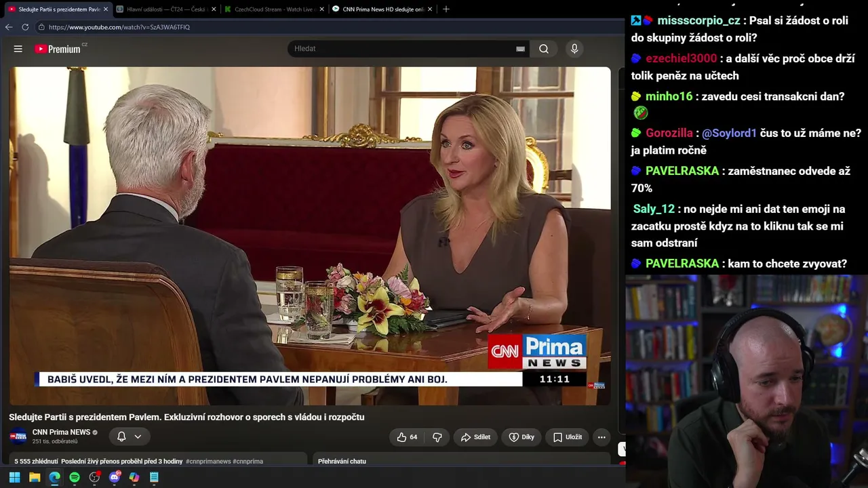Open File Explorer from taskbar

(x=35, y=477)
